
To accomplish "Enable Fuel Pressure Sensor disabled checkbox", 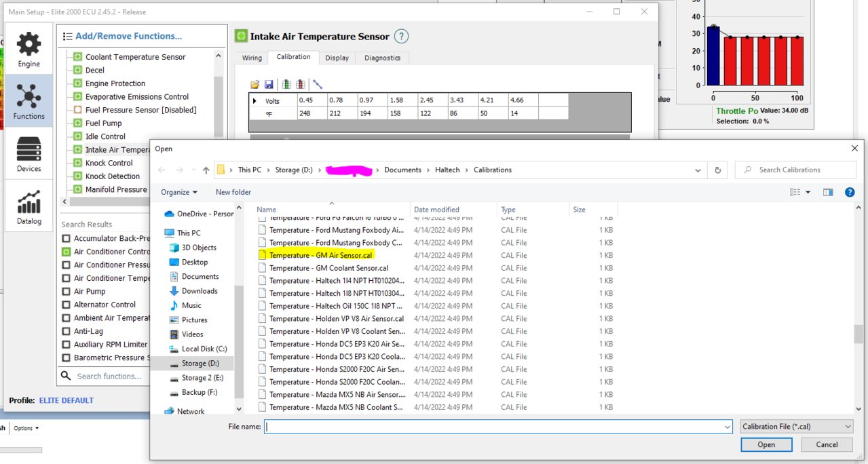I will point(77,110).
